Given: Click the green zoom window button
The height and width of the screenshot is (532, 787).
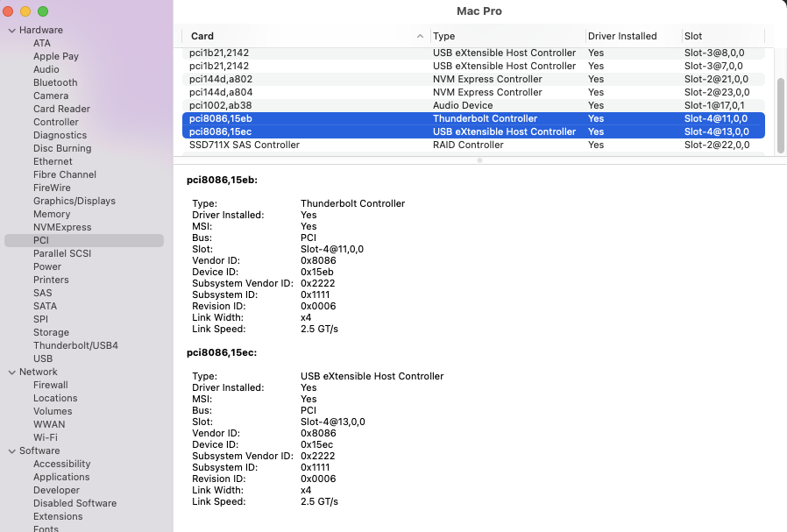Looking at the screenshot, I should coord(43,11).
